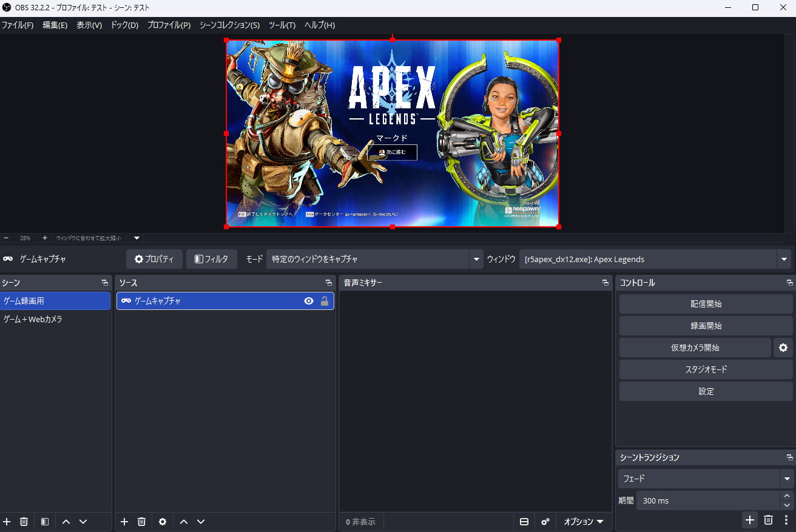The width and height of the screenshot is (796, 532).
Task: Open ウィンドウ dropdown listing Apex Legends
Action: 656,259
